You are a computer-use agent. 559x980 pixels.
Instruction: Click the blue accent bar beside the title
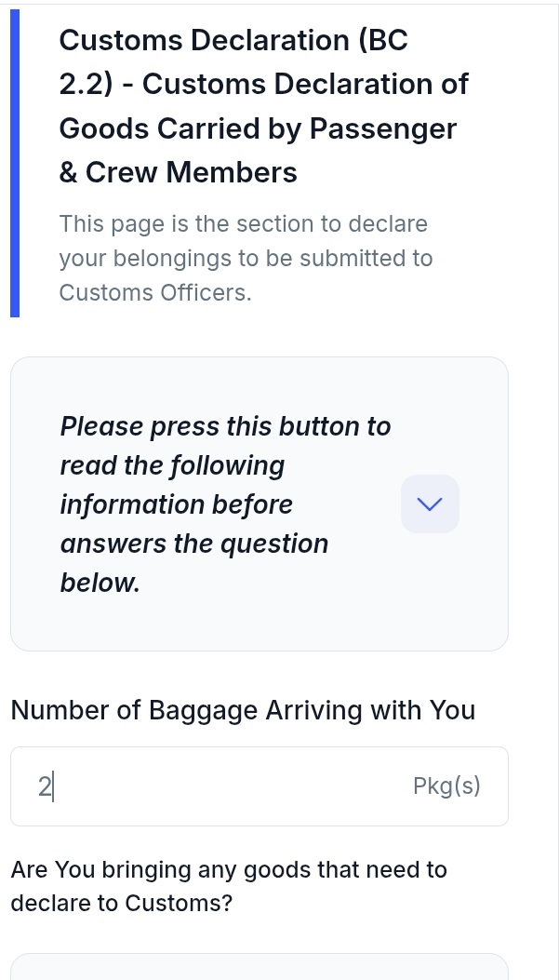coord(15,163)
